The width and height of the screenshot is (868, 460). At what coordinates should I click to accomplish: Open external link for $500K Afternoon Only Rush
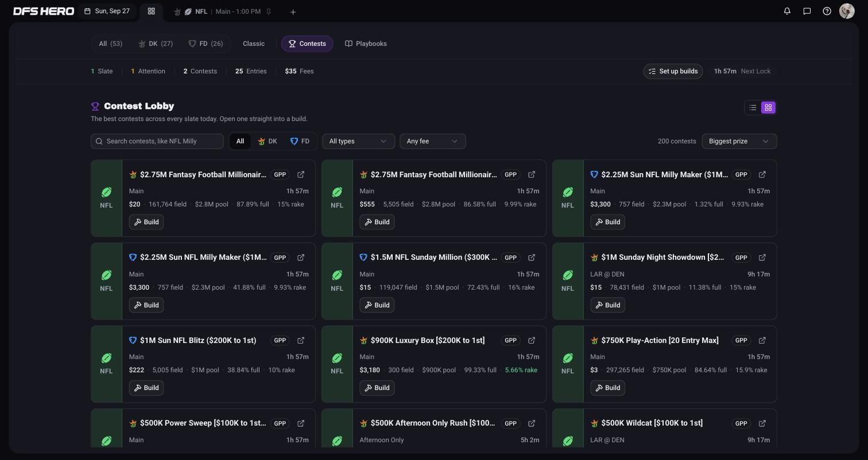532,423
